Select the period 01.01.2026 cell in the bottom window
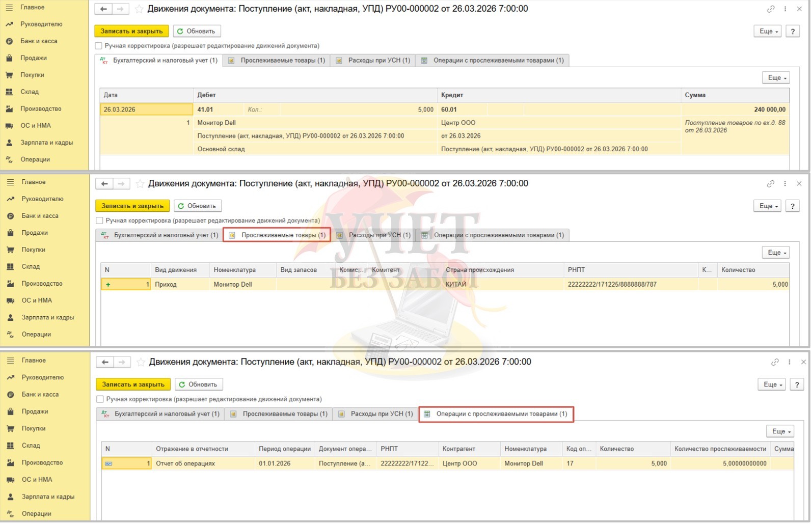This screenshot has width=812, height=524. point(285,464)
